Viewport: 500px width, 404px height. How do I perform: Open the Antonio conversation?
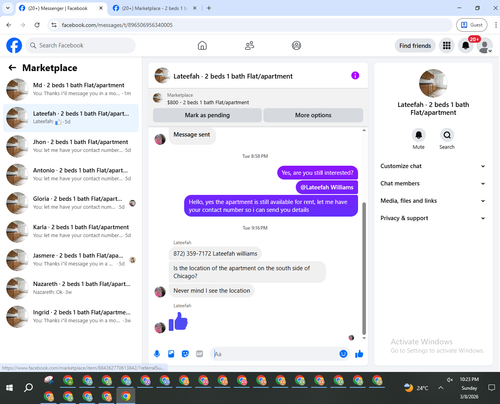71,174
